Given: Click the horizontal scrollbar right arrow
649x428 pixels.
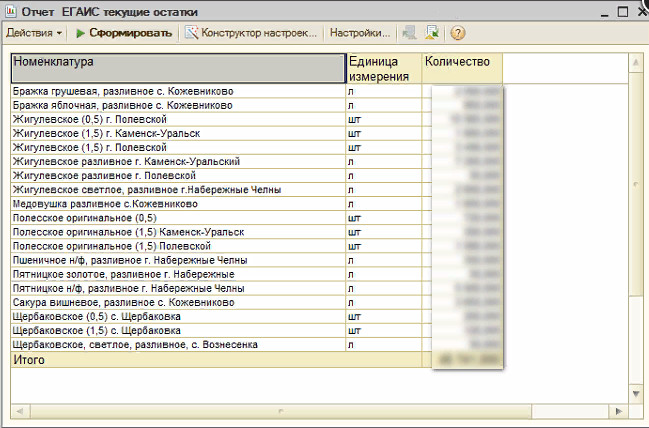Looking at the screenshot, I should tap(620, 410).
